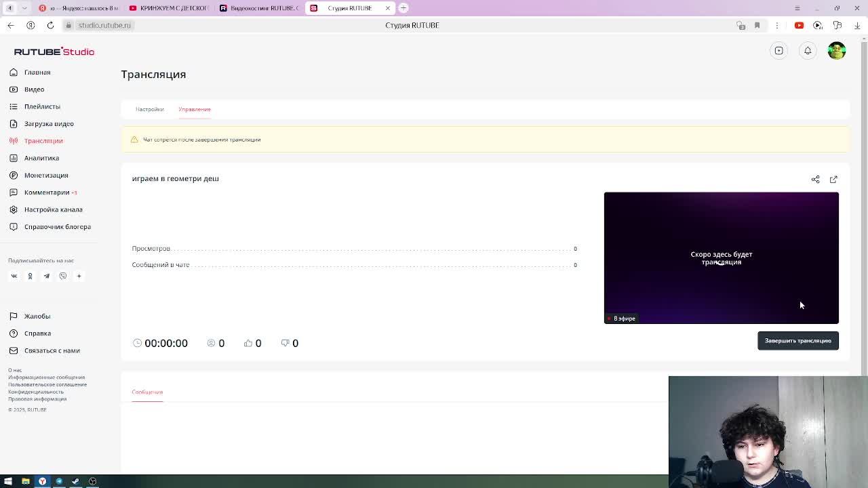Open О нас footer link
This screenshot has height=488, width=868.
coord(15,370)
